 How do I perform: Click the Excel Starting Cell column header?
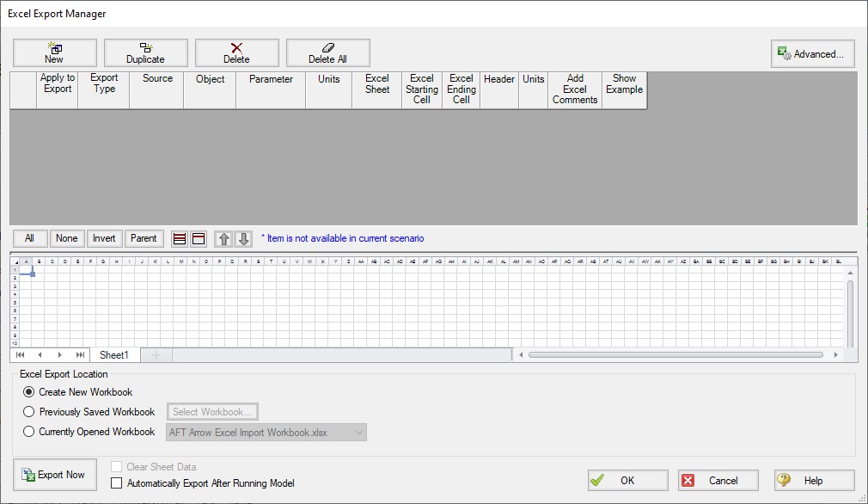[x=422, y=89]
